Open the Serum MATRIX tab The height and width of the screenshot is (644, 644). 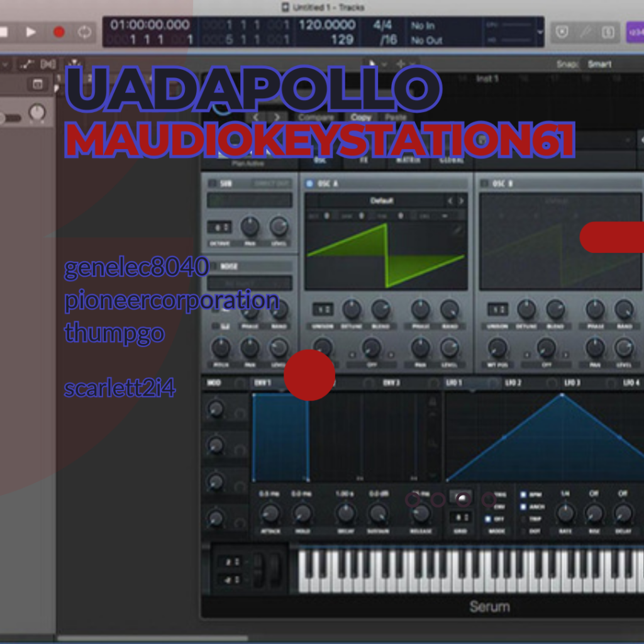tap(408, 160)
